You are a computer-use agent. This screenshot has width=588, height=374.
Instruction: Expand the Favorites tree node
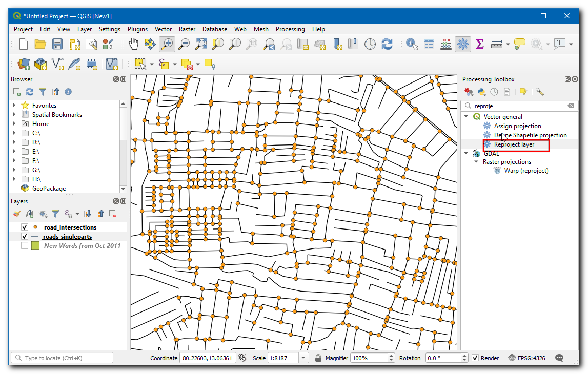(14, 106)
